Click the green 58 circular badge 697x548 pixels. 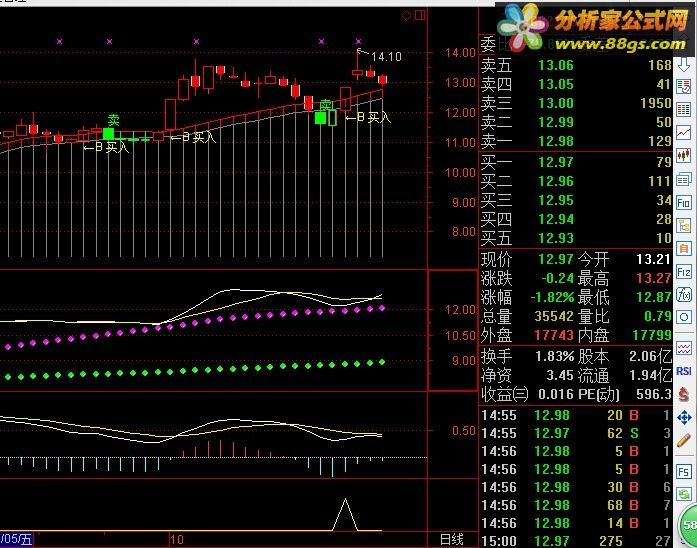tap(688, 525)
